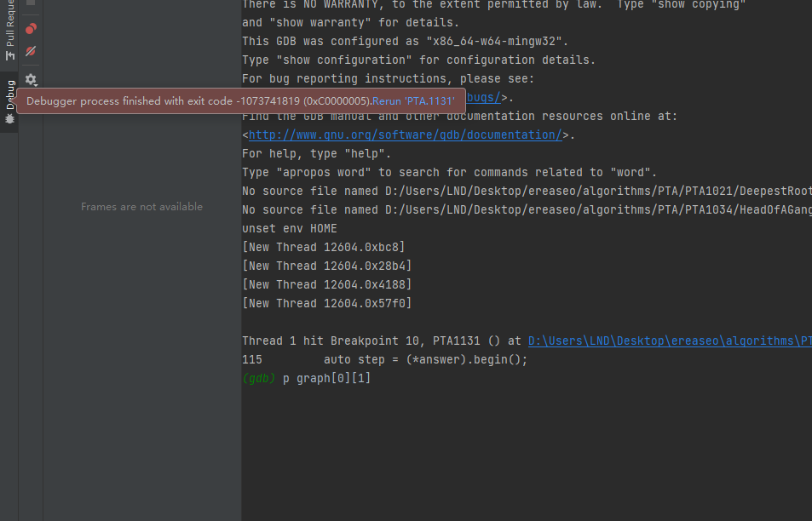Viewport: 812px width, 521px height.
Task: Click the 'unset env HOME' console line
Action: (290, 229)
